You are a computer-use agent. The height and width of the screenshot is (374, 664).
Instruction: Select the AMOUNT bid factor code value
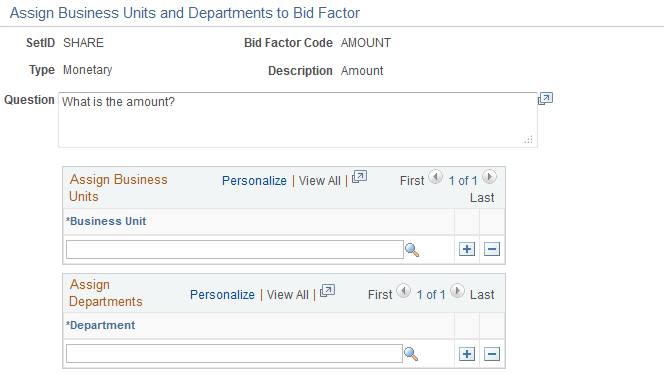[x=366, y=43]
